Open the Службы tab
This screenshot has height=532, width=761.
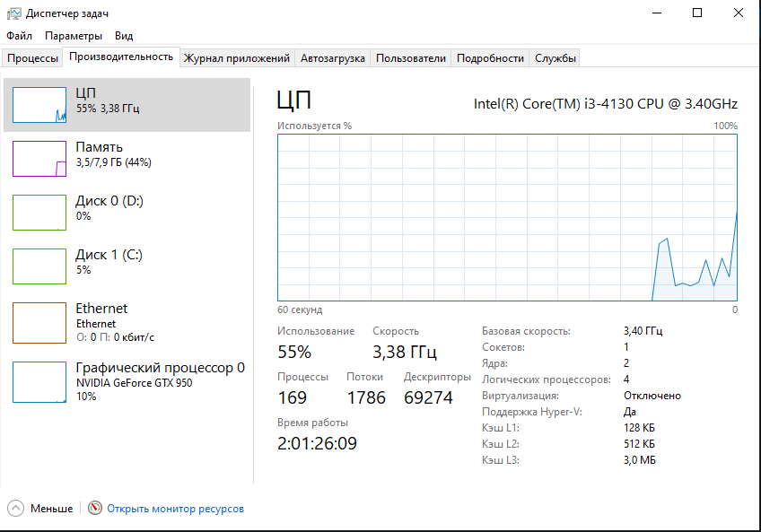pyautogui.click(x=555, y=58)
